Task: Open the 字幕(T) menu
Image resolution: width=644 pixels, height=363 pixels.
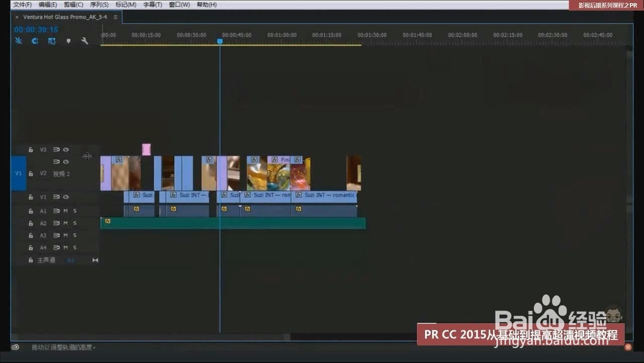Action: [x=153, y=5]
